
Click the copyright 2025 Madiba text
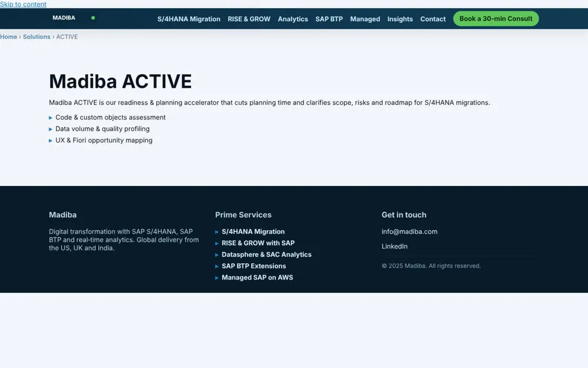tap(431, 266)
